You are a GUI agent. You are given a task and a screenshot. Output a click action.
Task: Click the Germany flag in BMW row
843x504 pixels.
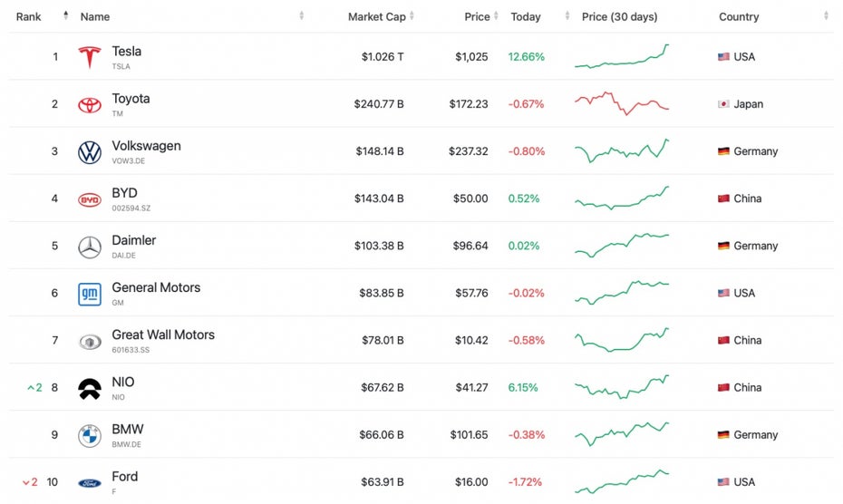pyautogui.click(x=723, y=434)
